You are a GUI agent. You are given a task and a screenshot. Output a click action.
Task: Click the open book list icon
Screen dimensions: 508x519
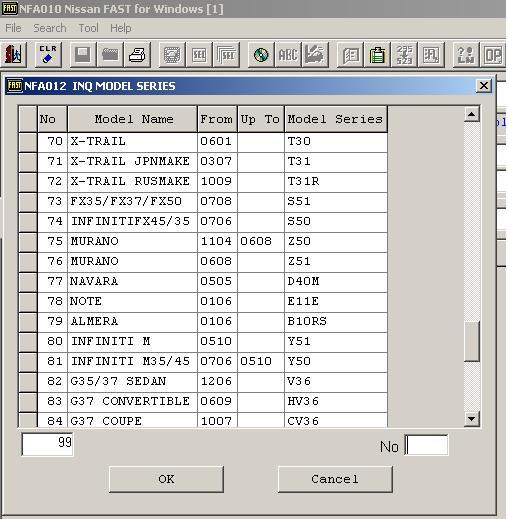tap(350, 54)
